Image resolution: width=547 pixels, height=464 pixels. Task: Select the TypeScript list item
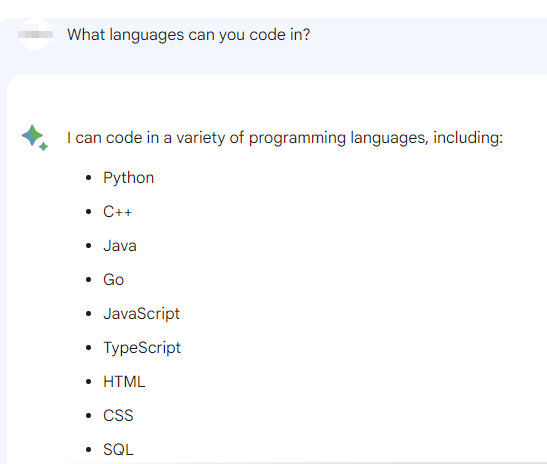[142, 348]
